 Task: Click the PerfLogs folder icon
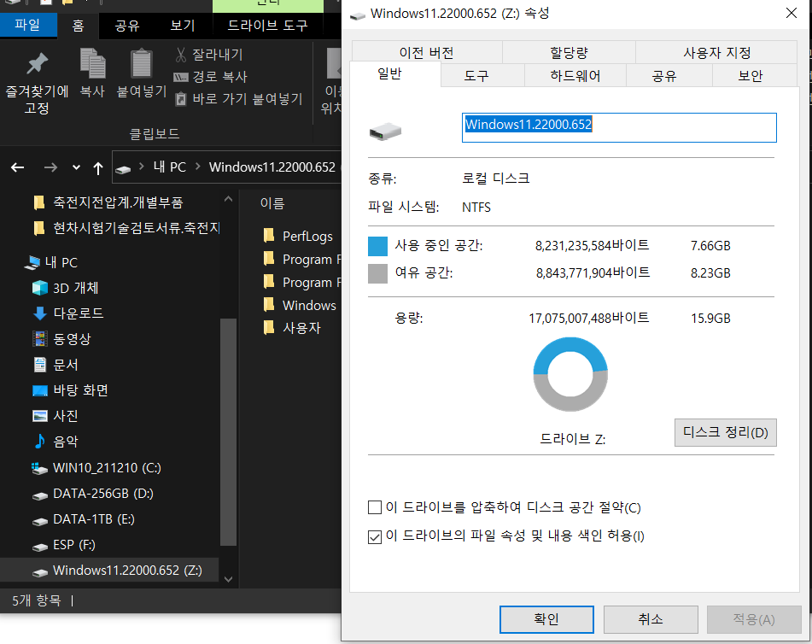[x=269, y=236]
